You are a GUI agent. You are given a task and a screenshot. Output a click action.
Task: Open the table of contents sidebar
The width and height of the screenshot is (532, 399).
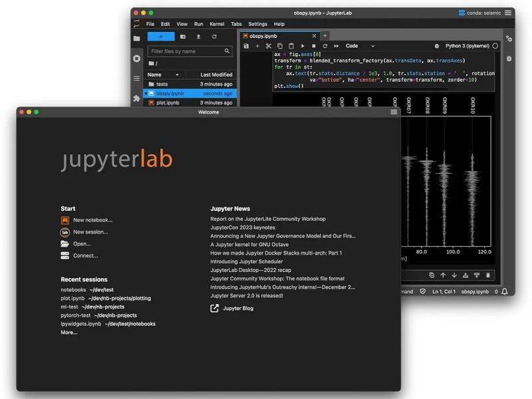137,78
